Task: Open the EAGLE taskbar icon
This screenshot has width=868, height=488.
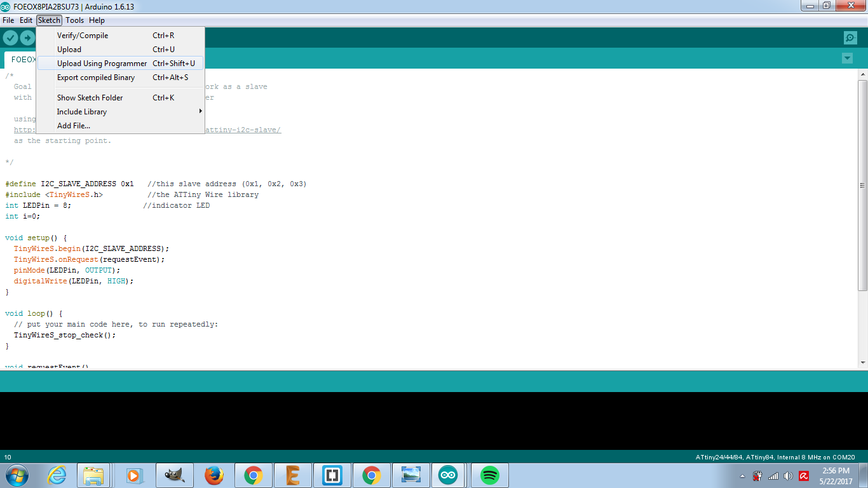Action: point(293,475)
